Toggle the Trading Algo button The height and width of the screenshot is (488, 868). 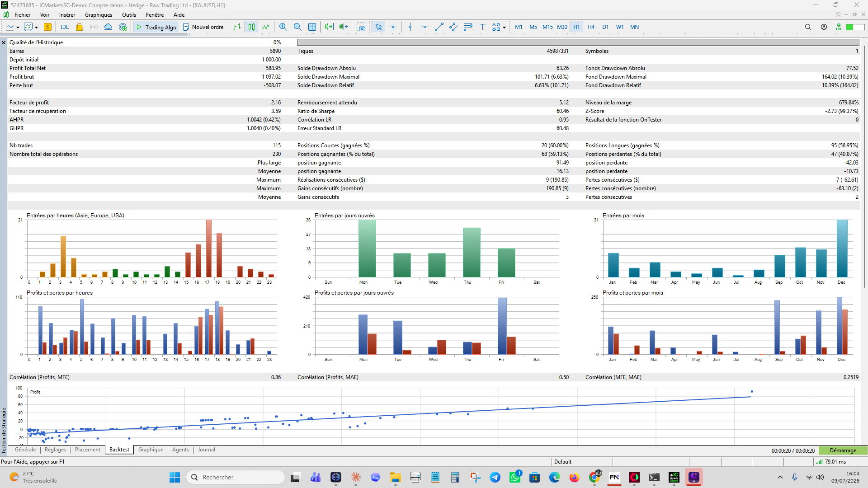(156, 27)
